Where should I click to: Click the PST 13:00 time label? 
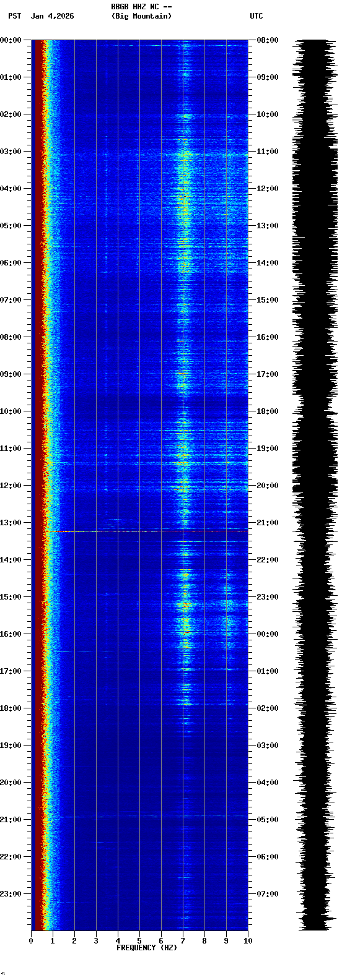(x=11, y=523)
